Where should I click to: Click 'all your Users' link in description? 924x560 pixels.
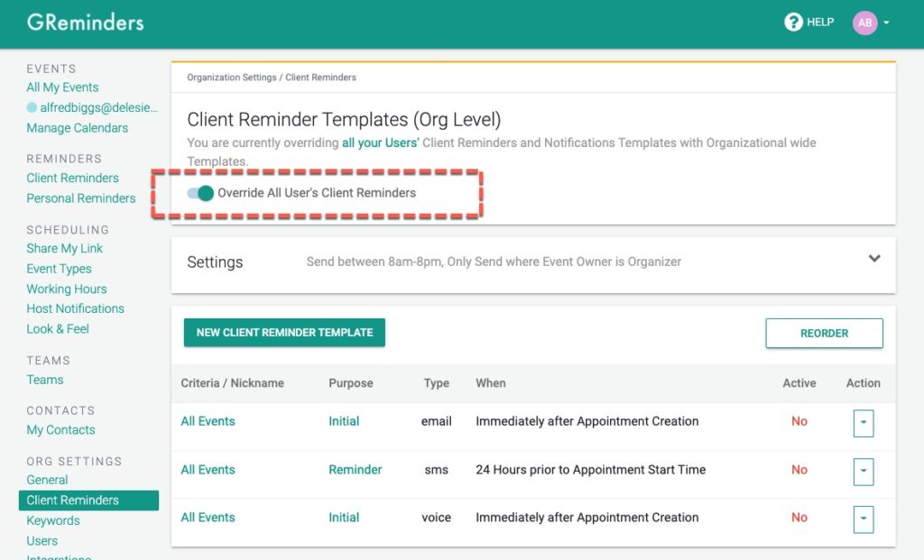click(x=381, y=142)
